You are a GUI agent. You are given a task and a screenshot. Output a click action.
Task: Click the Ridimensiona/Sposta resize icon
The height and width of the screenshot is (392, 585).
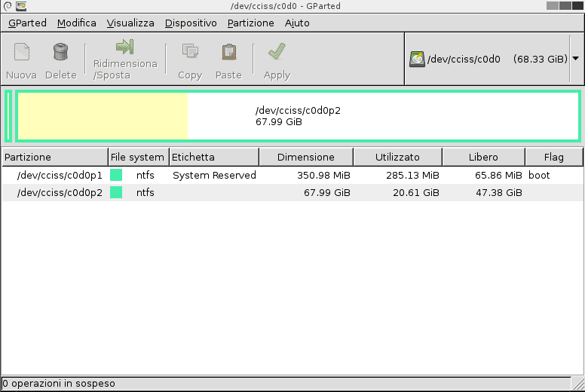pyautogui.click(x=125, y=47)
